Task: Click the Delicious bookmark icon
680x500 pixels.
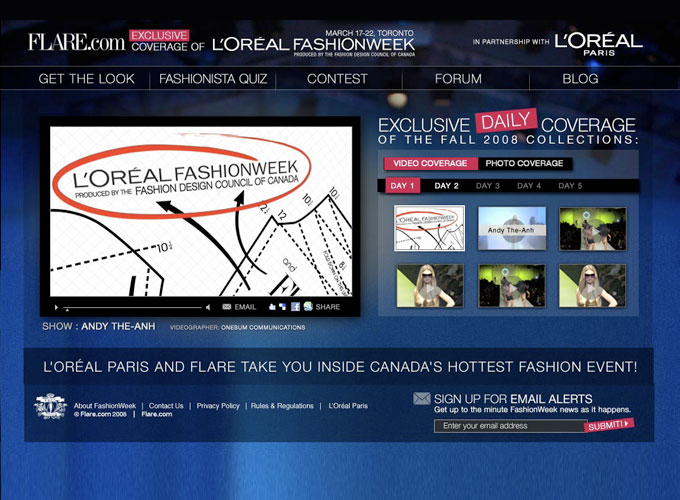Action: (283, 307)
